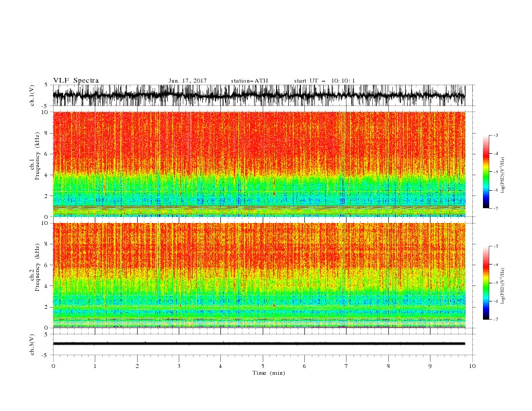Click the ch.1 spectrogram panel
Screen dimensions: 532x411
coord(259,164)
